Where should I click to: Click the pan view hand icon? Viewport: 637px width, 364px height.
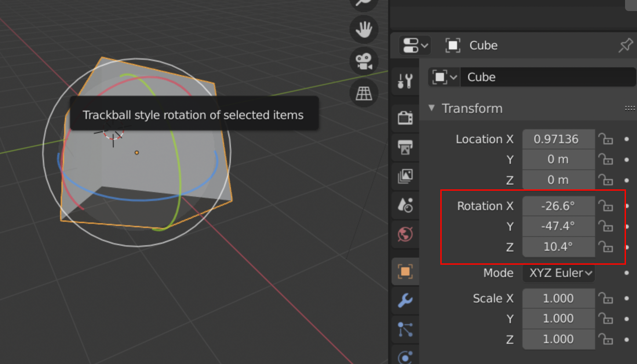pyautogui.click(x=364, y=29)
